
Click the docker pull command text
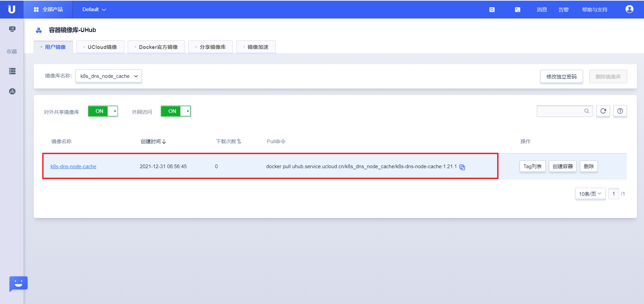pos(361,166)
